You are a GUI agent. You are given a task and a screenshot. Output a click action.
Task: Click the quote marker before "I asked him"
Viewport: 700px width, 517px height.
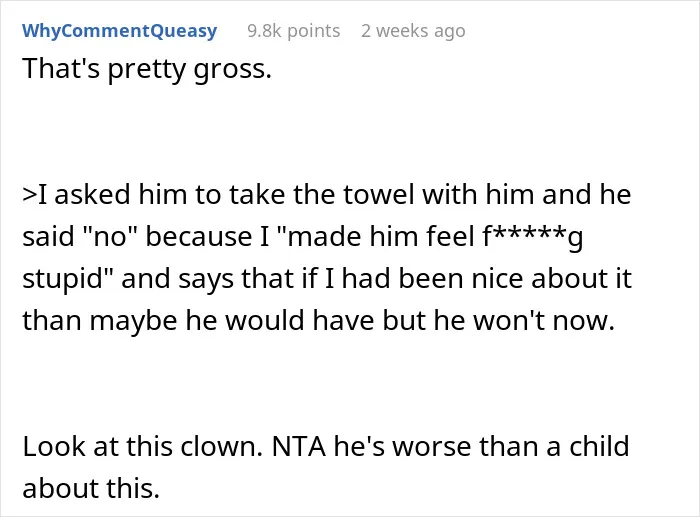click(29, 195)
